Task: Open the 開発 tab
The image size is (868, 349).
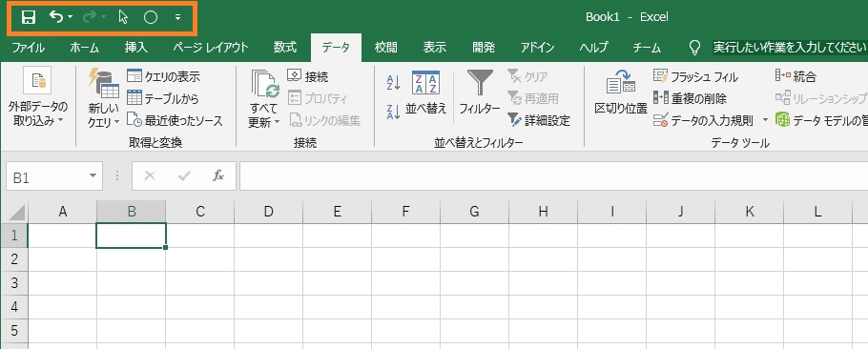Action: tap(484, 48)
